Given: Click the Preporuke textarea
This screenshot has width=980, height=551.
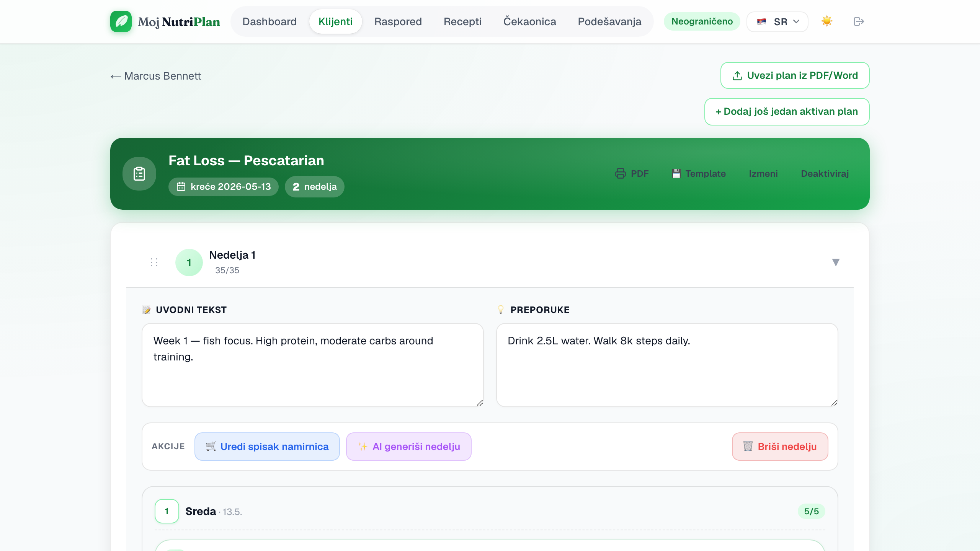Looking at the screenshot, I should click(x=667, y=365).
